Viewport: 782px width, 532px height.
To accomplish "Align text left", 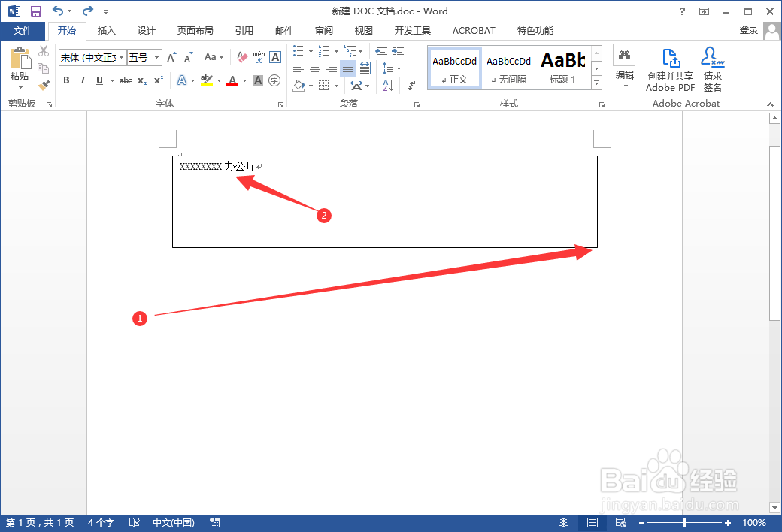I will click(x=299, y=68).
